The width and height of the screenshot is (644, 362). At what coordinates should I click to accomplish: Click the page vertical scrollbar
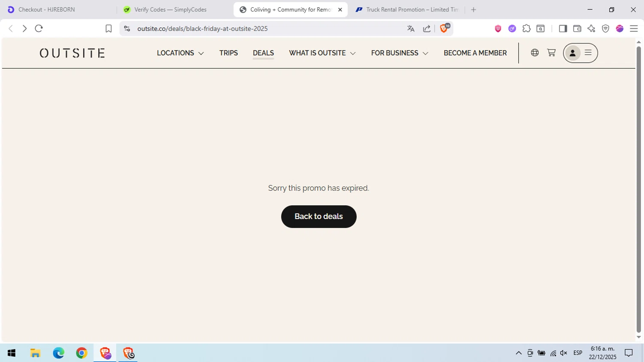tap(638, 189)
